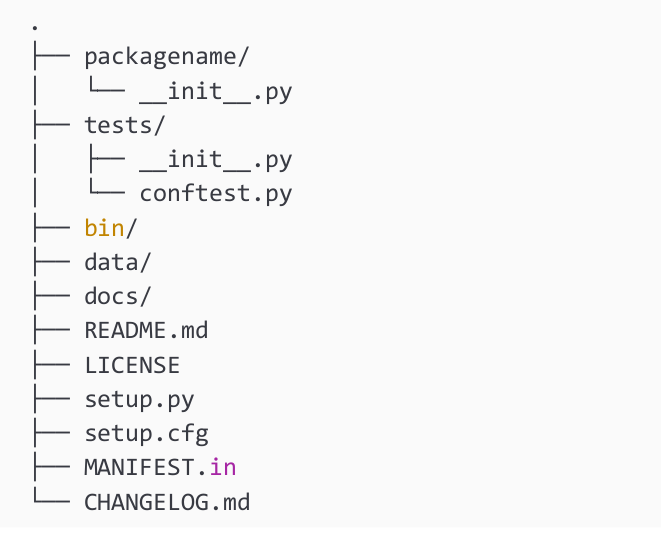Screen dimensions: 661x534
Task: Select the LICENSE file
Action: pyautogui.click(x=132, y=364)
